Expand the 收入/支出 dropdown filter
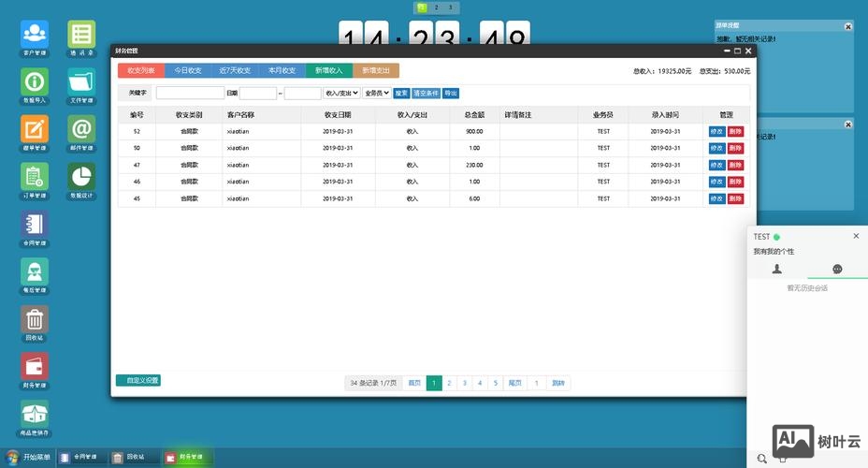The width and height of the screenshot is (868, 468). (x=341, y=93)
